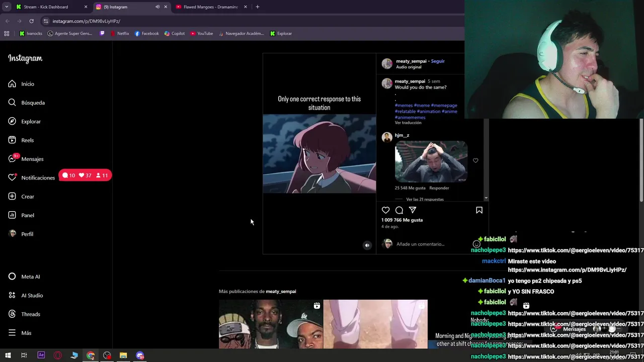644x362 pixels.
Task: Open a new browser tab
Action: [257, 7]
